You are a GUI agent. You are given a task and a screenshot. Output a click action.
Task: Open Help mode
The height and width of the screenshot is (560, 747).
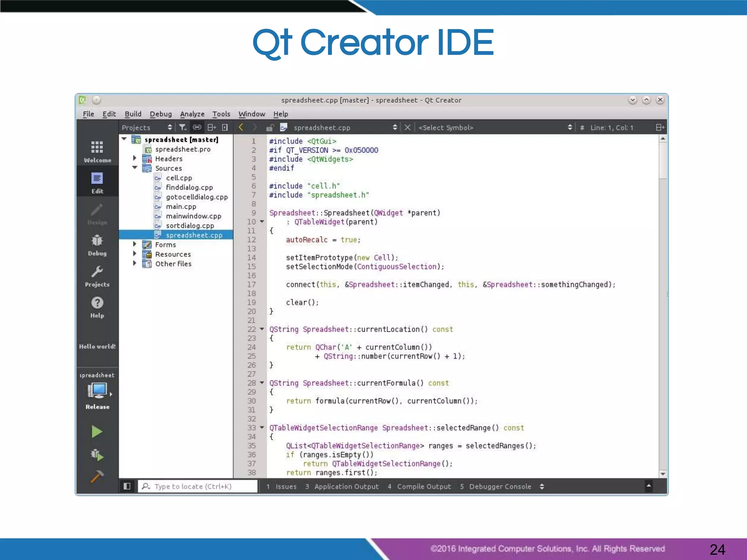click(97, 307)
